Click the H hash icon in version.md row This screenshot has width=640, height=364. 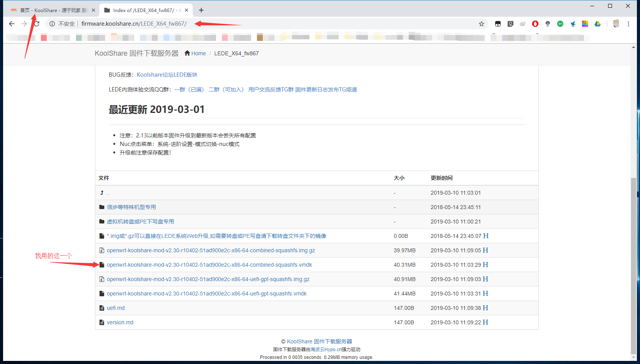[485, 322]
